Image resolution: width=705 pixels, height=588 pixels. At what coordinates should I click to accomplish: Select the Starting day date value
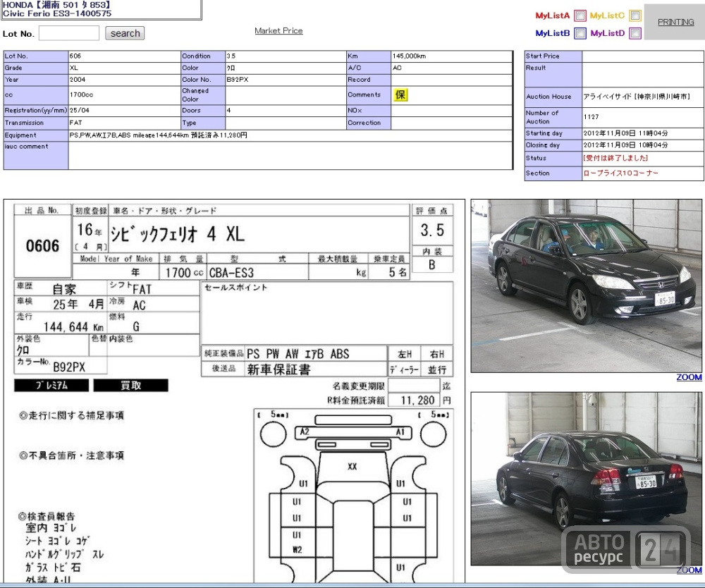coord(625,133)
